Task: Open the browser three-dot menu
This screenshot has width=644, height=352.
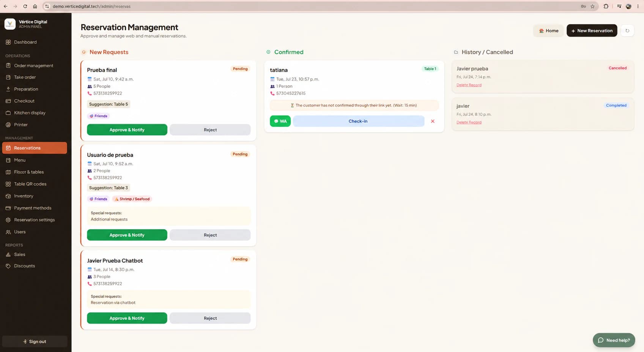Action: [x=638, y=6]
